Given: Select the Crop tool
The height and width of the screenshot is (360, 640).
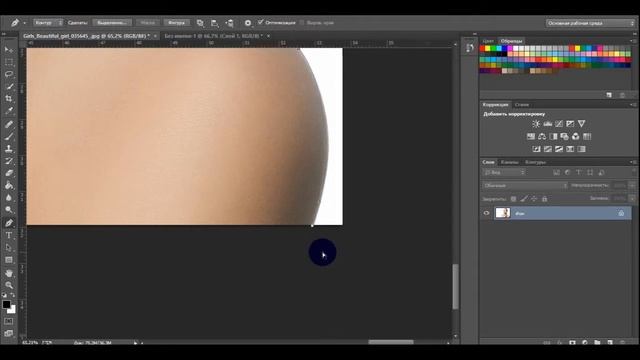Looking at the screenshot, I should pyautogui.click(x=9, y=98).
